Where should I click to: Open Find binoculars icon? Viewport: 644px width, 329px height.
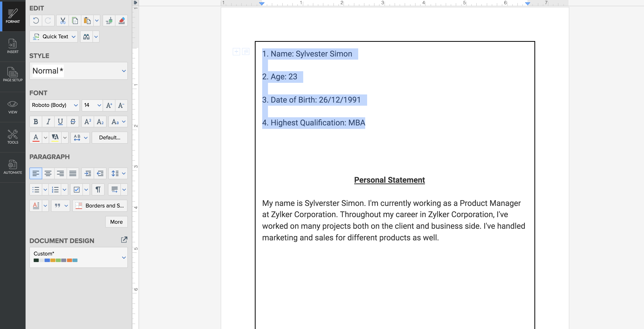point(86,37)
